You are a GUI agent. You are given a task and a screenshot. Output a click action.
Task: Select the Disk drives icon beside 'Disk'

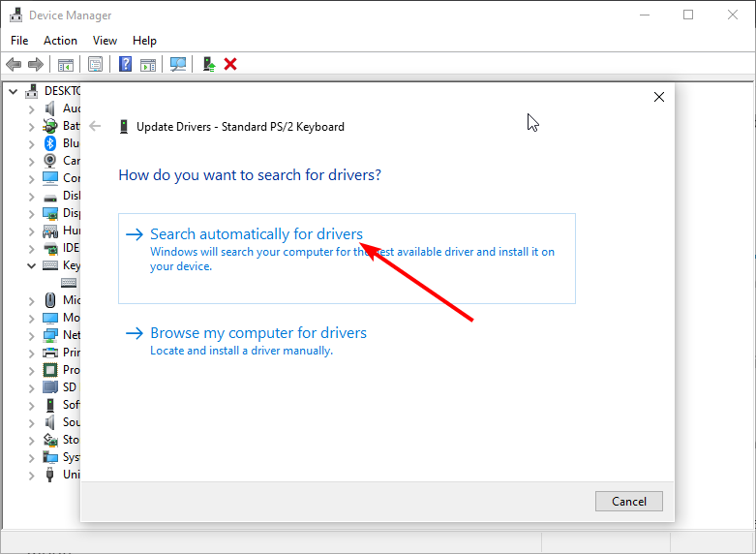(x=50, y=198)
